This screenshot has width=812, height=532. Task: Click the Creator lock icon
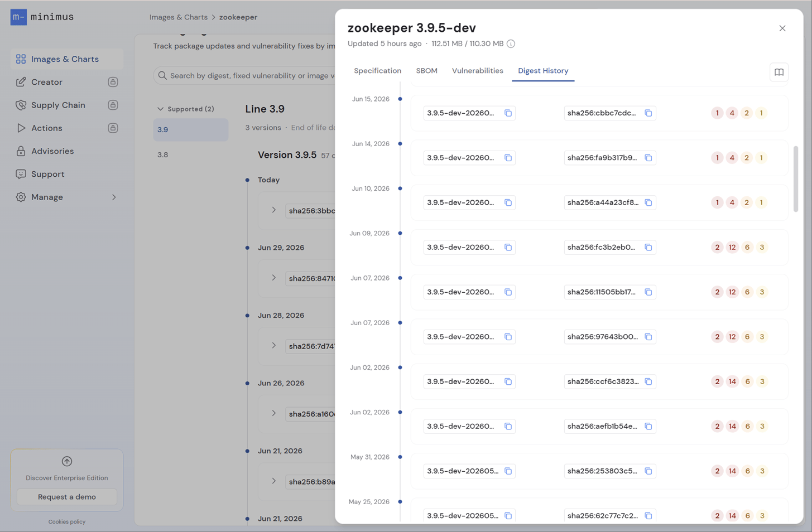(x=113, y=82)
